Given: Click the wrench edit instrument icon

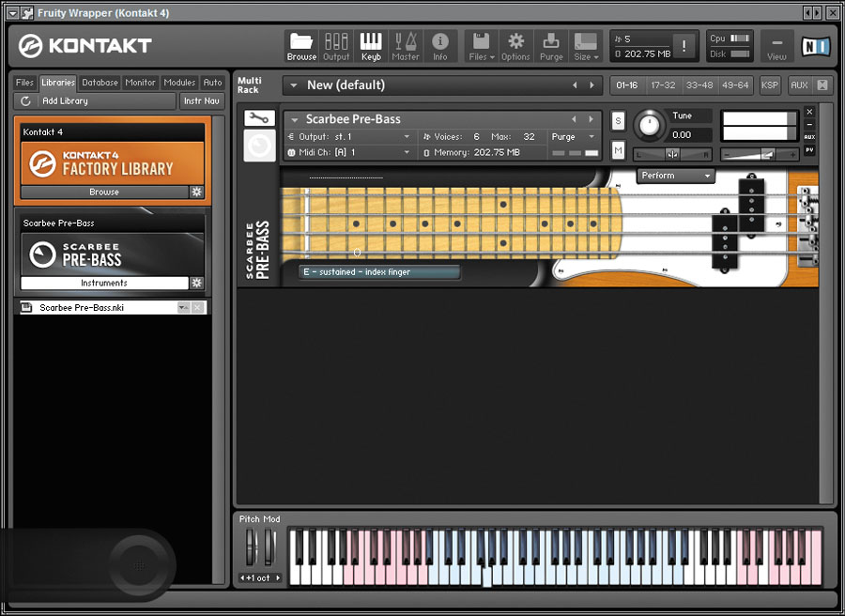Looking at the screenshot, I should point(259,118).
